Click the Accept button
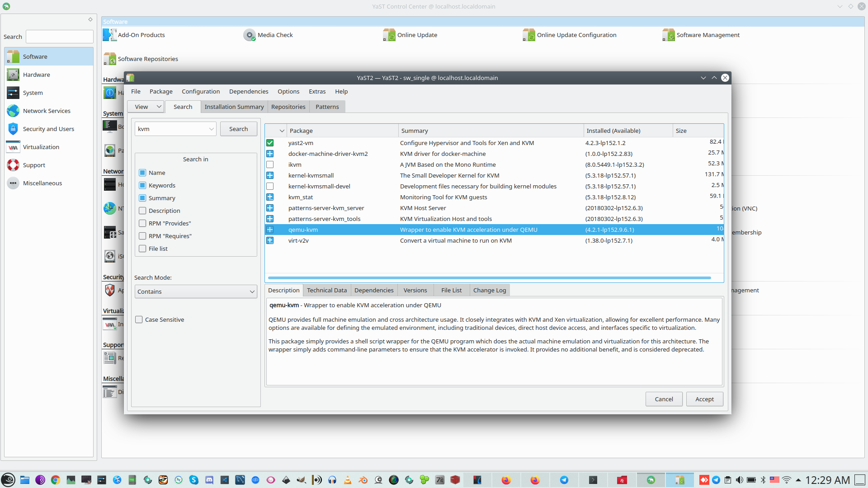Screen dimensions: 868x488 [x=704, y=399]
